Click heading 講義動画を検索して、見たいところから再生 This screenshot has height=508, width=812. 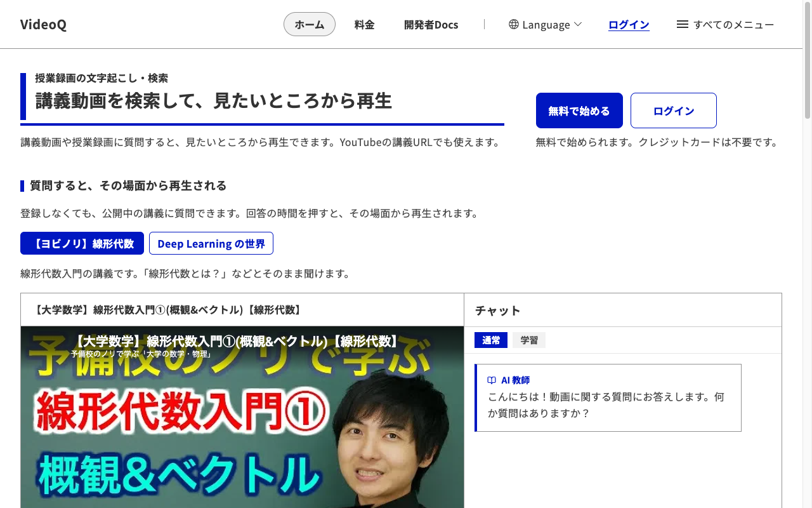tap(214, 100)
